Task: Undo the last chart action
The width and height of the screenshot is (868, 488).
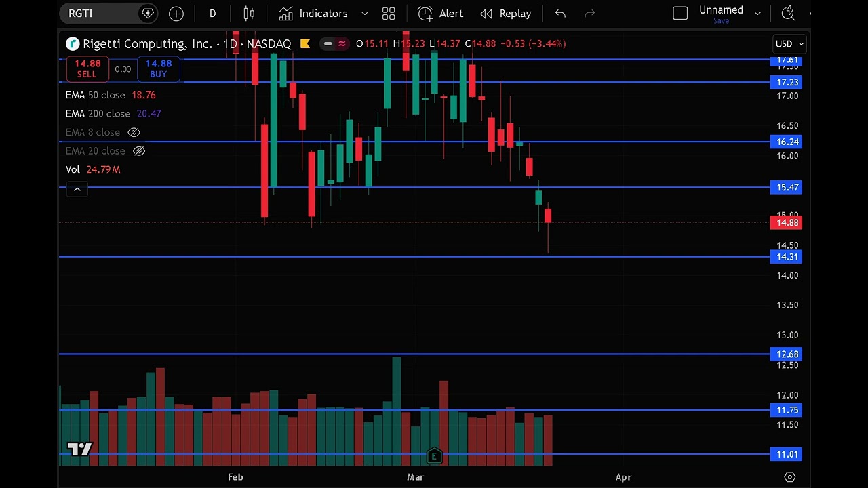Action: pos(560,14)
